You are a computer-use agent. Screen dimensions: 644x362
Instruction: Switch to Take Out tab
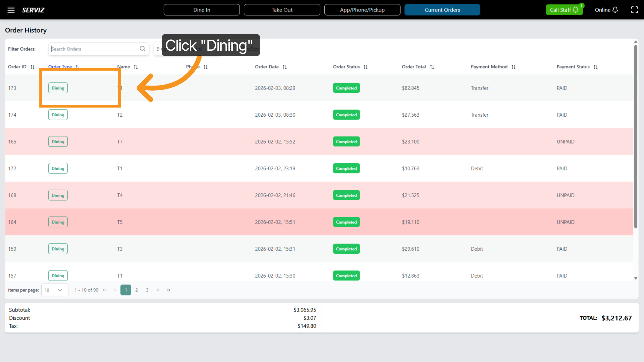pos(282,10)
